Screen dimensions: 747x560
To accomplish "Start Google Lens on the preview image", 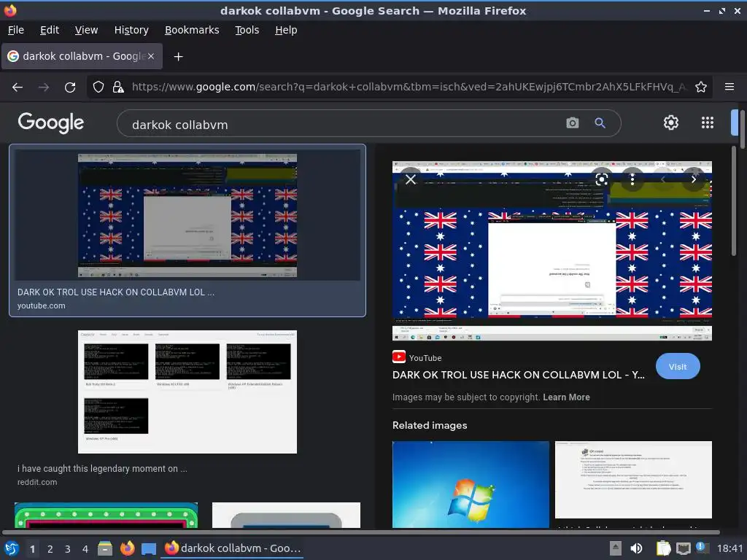I will click(x=602, y=179).
